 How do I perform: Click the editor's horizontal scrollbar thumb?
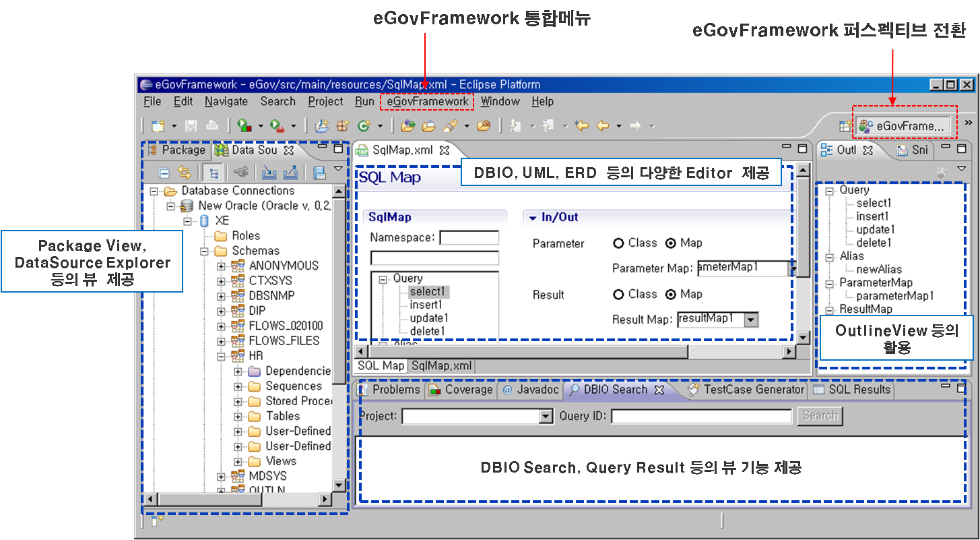tap(525, 352)
